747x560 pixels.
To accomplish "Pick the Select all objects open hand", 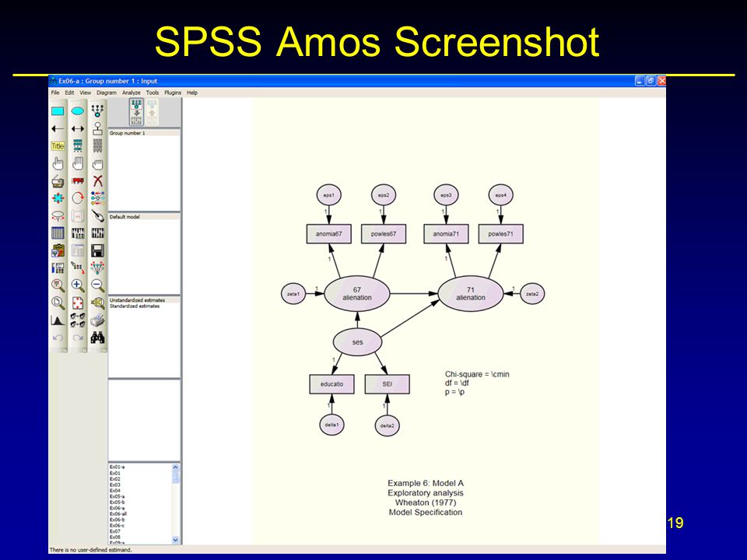I will coord(78,164).
